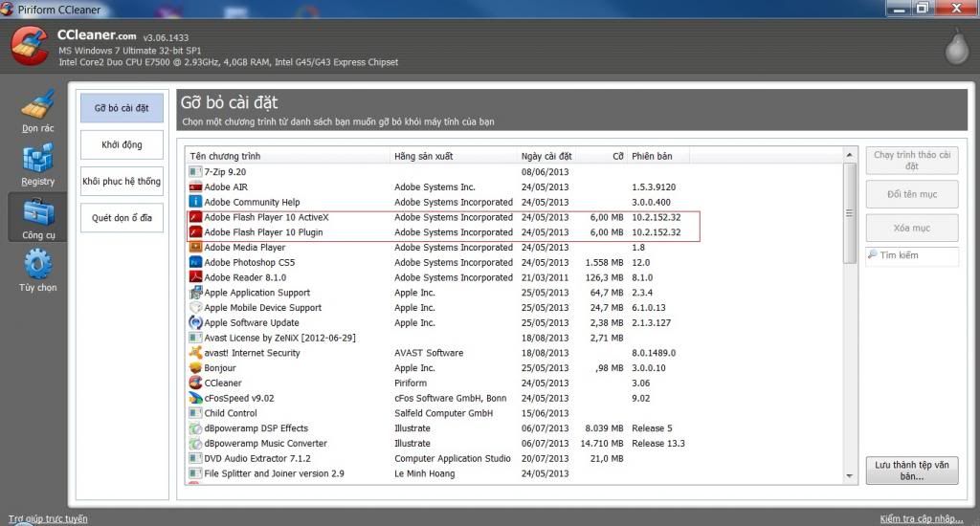
Task: Click the Xóa mục button
Action: tap(912, 228)
